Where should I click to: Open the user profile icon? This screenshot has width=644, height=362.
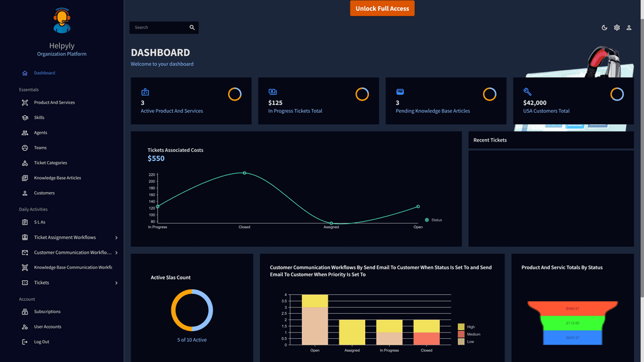629,28
